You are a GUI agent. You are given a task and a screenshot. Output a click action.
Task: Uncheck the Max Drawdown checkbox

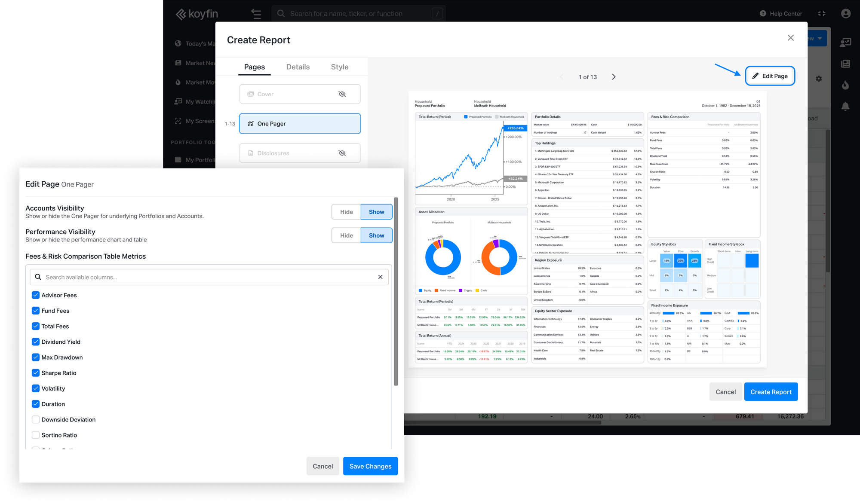click(x=36, y=357)
